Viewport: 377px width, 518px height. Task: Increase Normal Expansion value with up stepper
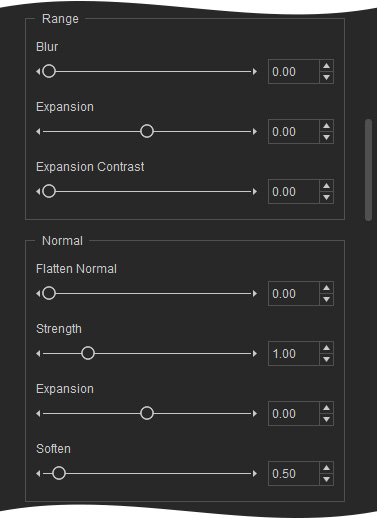(x=326, y=408)
